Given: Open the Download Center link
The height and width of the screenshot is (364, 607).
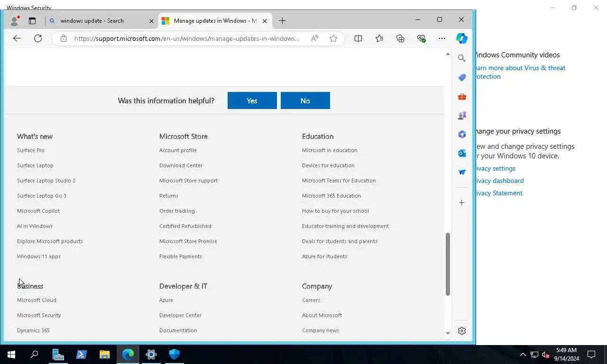Looking at the screenshot, I should pos(181,165).
